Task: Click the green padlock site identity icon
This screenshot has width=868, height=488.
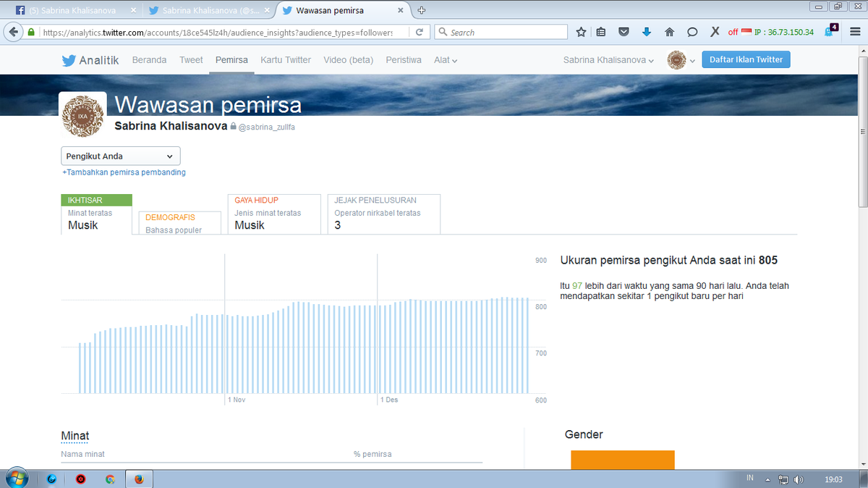Action: pos(31,32)
